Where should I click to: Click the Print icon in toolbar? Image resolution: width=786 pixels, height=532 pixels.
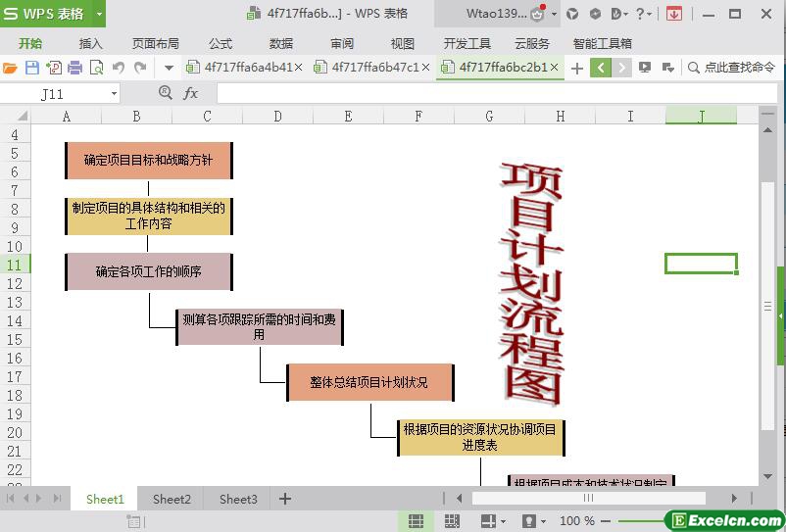74,68
